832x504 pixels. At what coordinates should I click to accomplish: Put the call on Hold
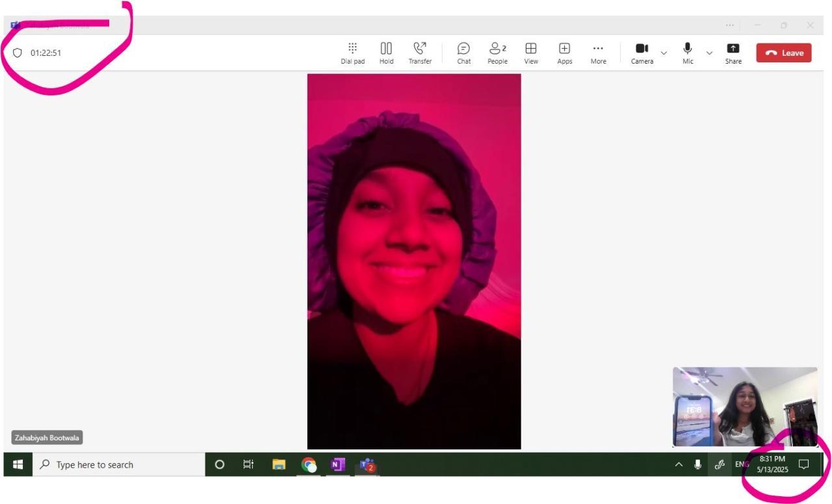pyautogui.click(x=386, y=53)
